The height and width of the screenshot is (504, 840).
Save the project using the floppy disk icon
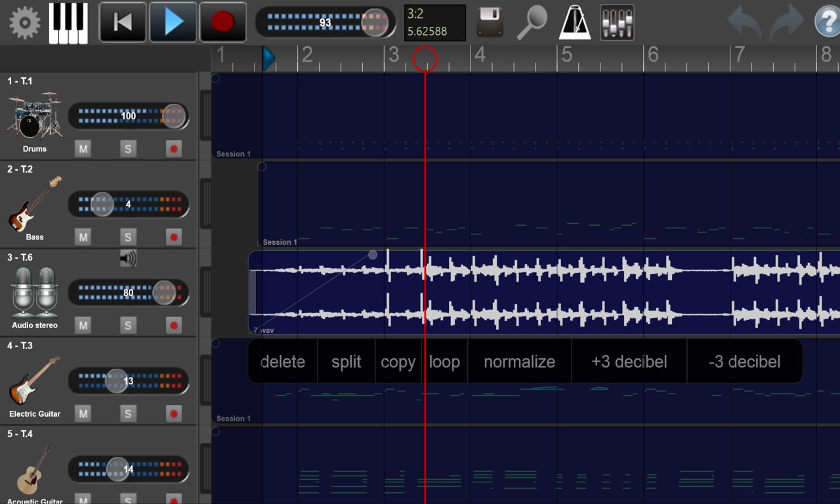[x=490, y=23]
